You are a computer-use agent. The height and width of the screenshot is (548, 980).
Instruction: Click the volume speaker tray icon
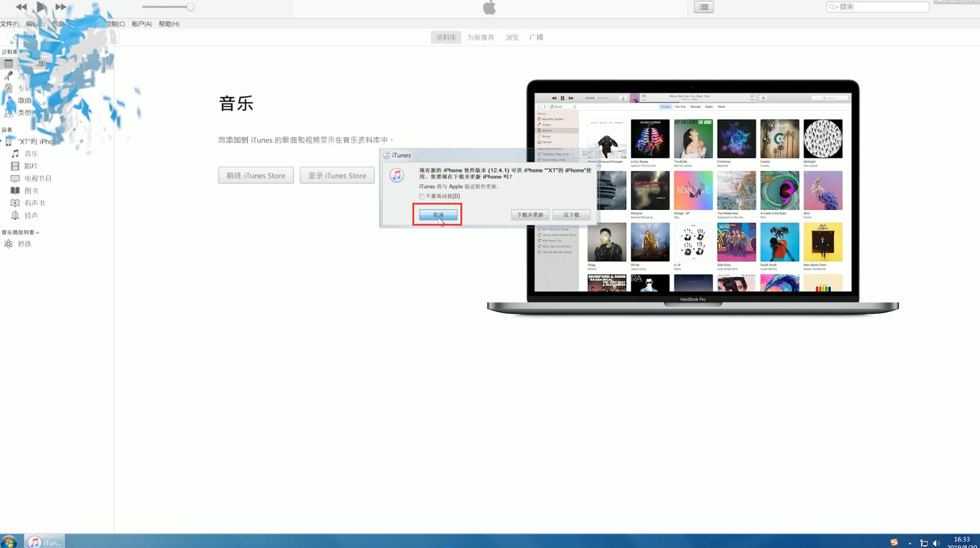click(x=936, y=543)
